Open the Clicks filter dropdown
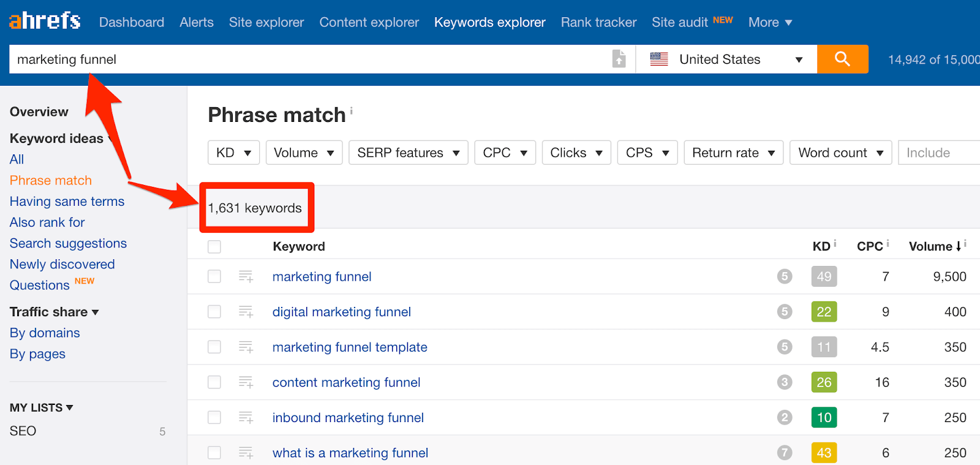Screen dimensions: 980x465 pos(576,153)
